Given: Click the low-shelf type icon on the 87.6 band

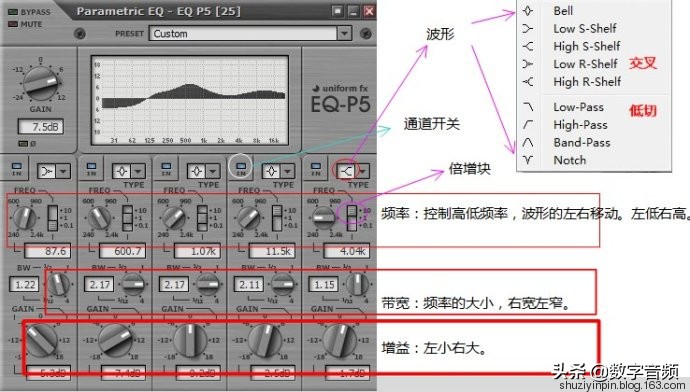Looking at the screenshot, I should [47, 171].
